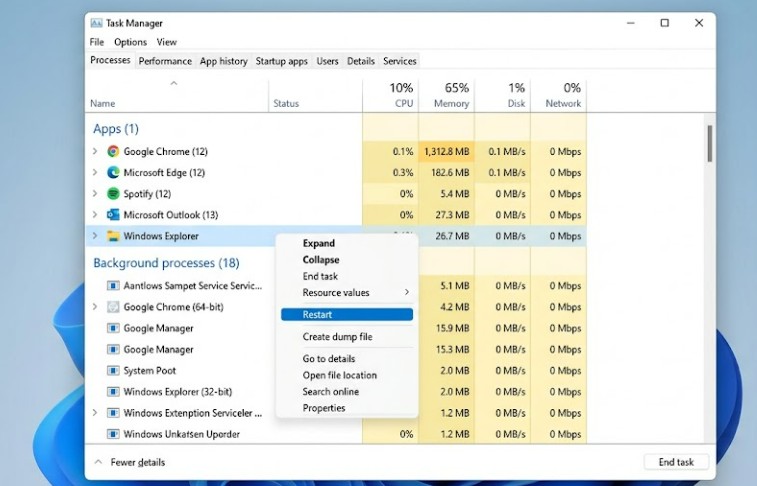The width and height of the screenshot is (757, 486).
Task: Click the Microsoft Edge icon
Action: pyautogui.click(x=113, y=172)
